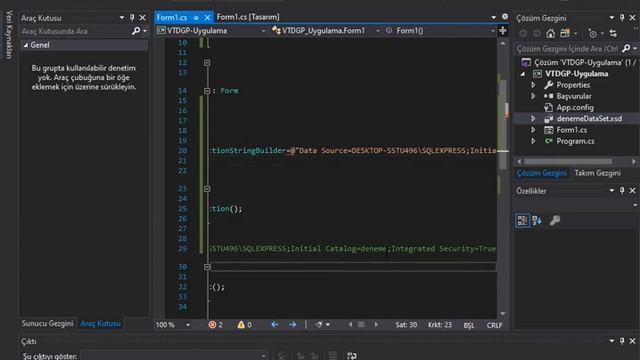Collapse the Genel group in Araç Kutusu
Viewport: 640px width, 360px height.
tap(26, 45)
